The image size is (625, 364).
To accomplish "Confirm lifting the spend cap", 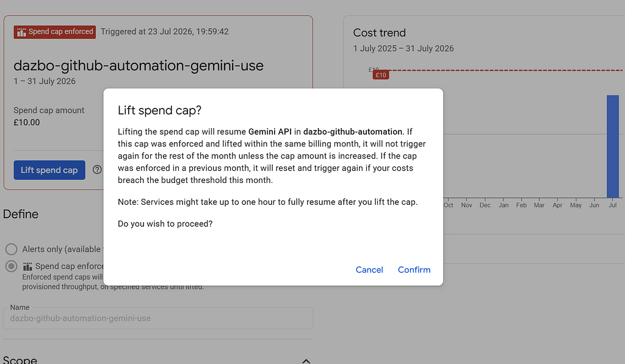I will [x=414, y=269].
